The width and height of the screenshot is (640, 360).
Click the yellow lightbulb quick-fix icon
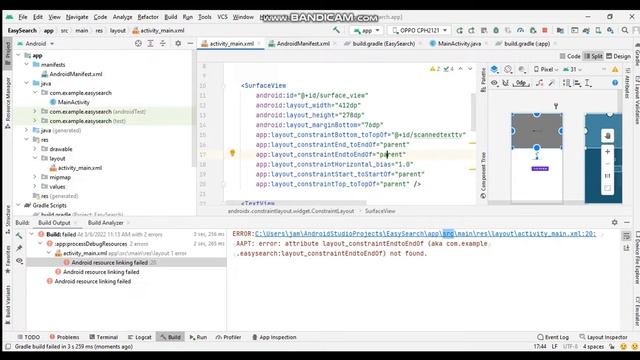[232, 153]
